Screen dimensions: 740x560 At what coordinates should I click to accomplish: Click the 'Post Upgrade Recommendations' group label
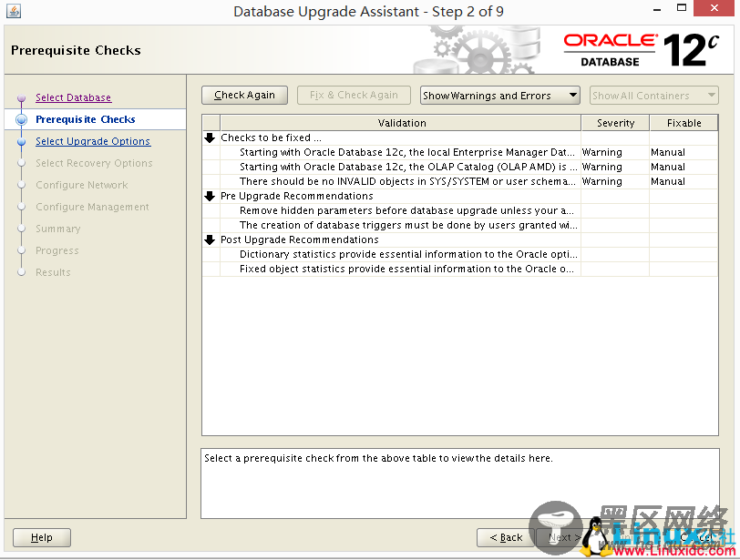[300, 239]
